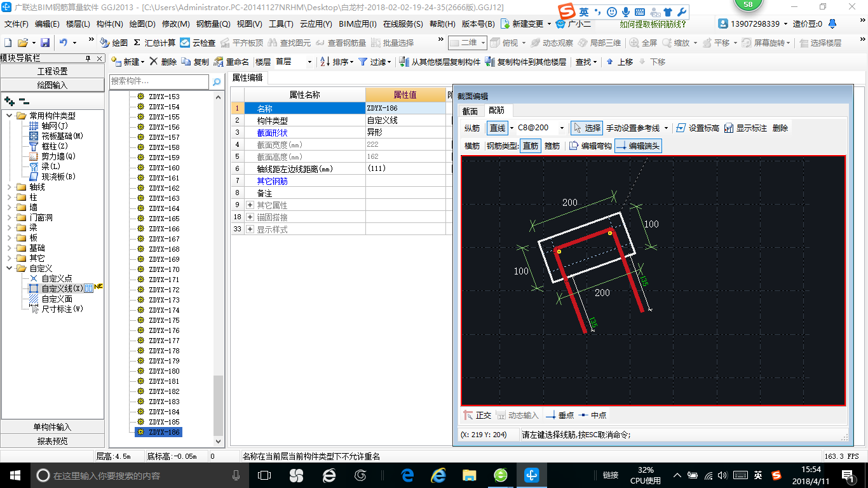This screenshot has height=488, width=868.
Task: Expand 其它属性 row
Action: [x=250, y=205]
